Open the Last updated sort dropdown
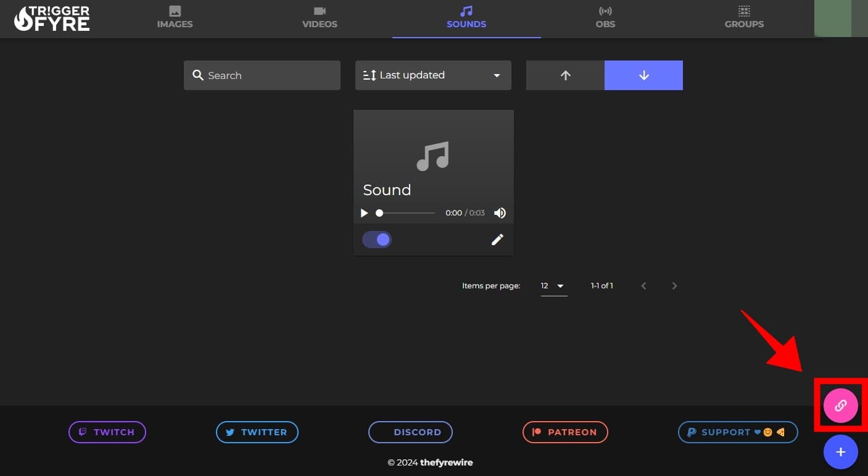868x476 pixels. [432, 75]
